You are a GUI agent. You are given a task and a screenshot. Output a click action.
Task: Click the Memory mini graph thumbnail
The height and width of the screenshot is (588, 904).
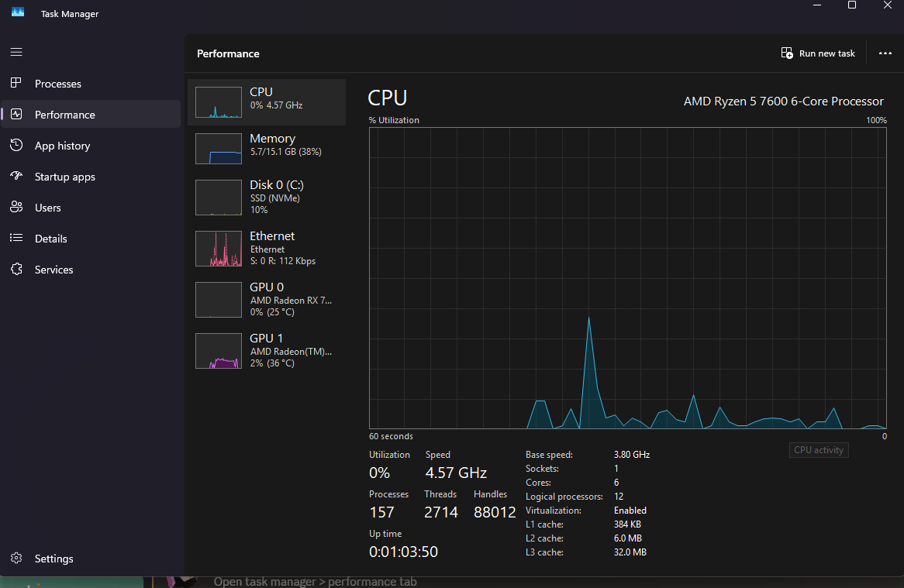[219, 149]
